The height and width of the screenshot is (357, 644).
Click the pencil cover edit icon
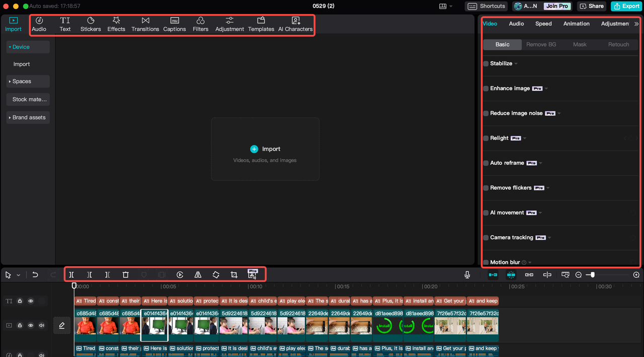[62, 326]
